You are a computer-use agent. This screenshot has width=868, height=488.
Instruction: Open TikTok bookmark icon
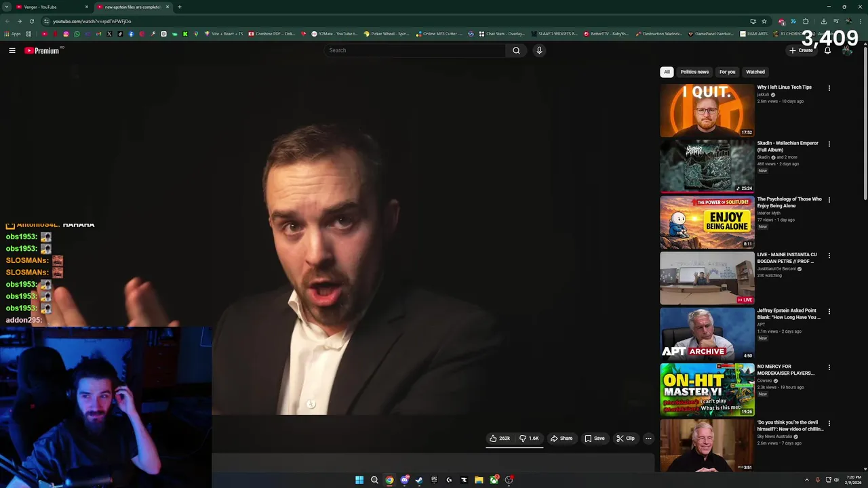[x=120, y=34]
